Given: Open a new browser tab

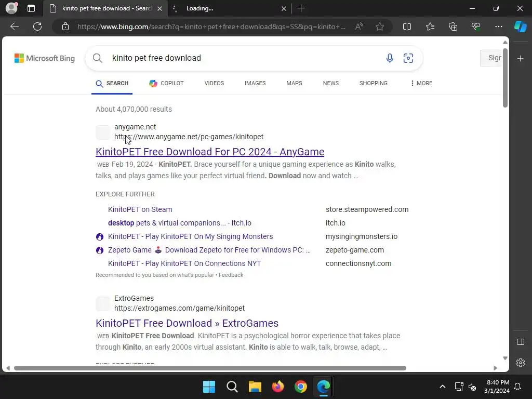Looking at the screenshot, I should [x=301, y=8].
